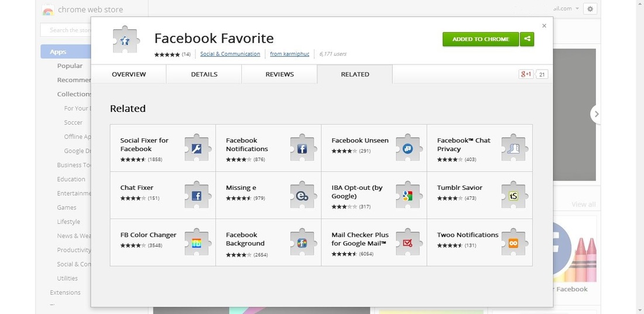Click the 'Social Fixer for Facebook' title
The image size is (644, 314).
[x=144, y=145]
